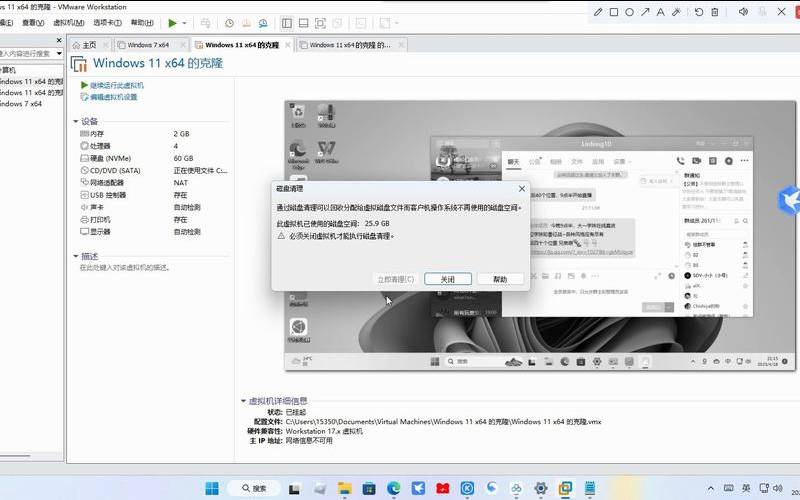Click the library horizontal scrollbar
Viewport: 800px width, 500px height.
pyautogui.click(x=15, y=456)
